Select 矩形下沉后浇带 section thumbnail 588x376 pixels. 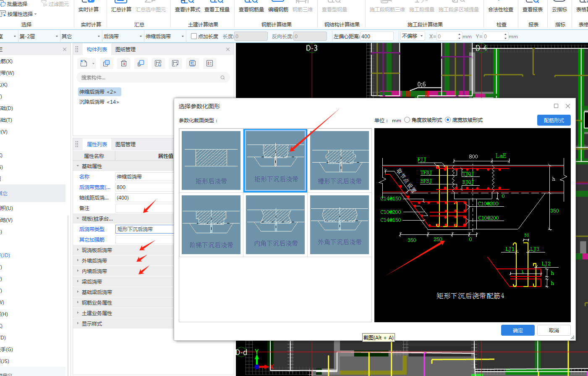pos(275,160)
